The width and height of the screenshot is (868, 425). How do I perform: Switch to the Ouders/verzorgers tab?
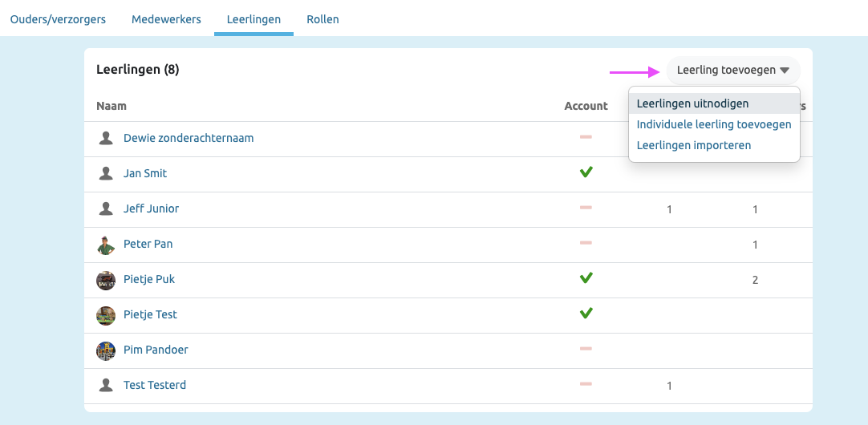coord(58,19)
